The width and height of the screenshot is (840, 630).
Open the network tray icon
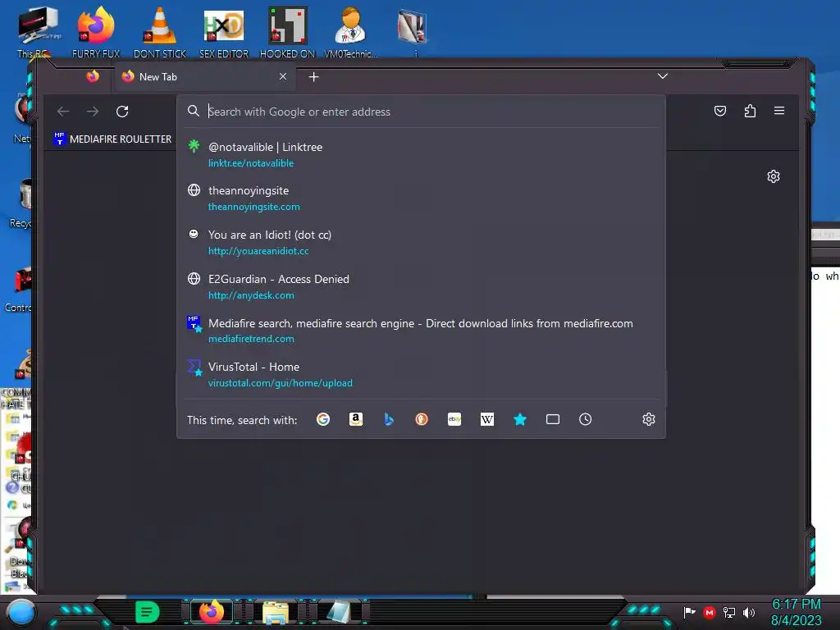(729, 612)
